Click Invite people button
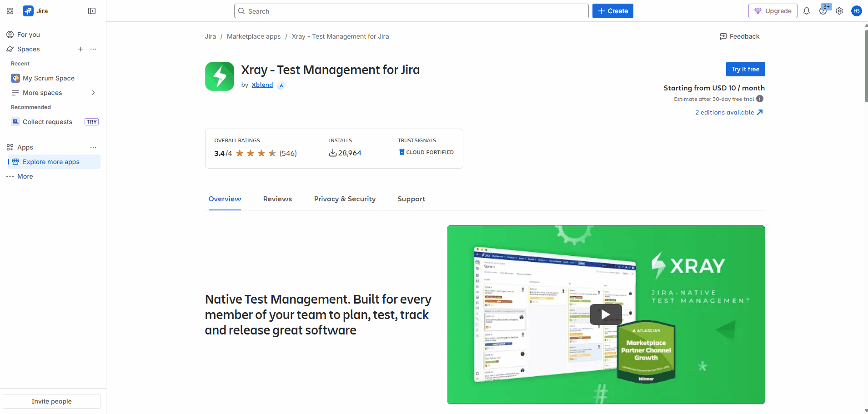The height and width of the screenshot is (414, 868). 51,401
